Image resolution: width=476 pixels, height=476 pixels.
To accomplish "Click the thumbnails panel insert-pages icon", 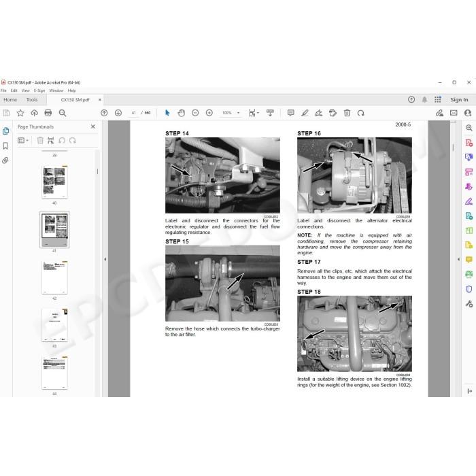I will click(x=51, y=140).
